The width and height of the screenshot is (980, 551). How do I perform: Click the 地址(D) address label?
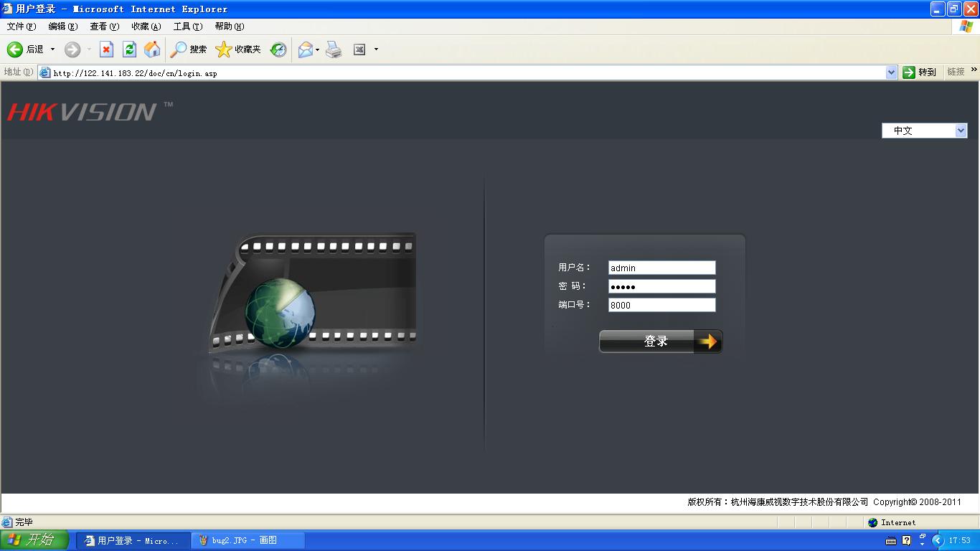coord(18,72)
